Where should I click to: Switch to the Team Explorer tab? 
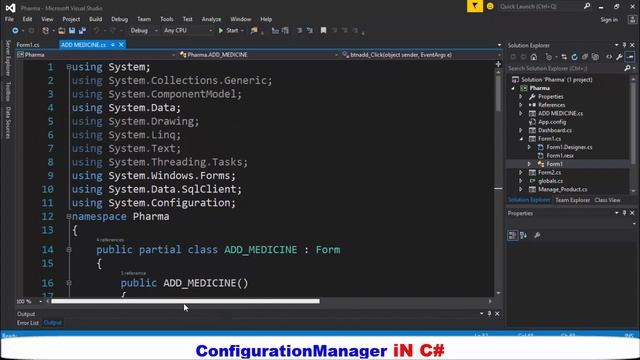coord(572,200)
